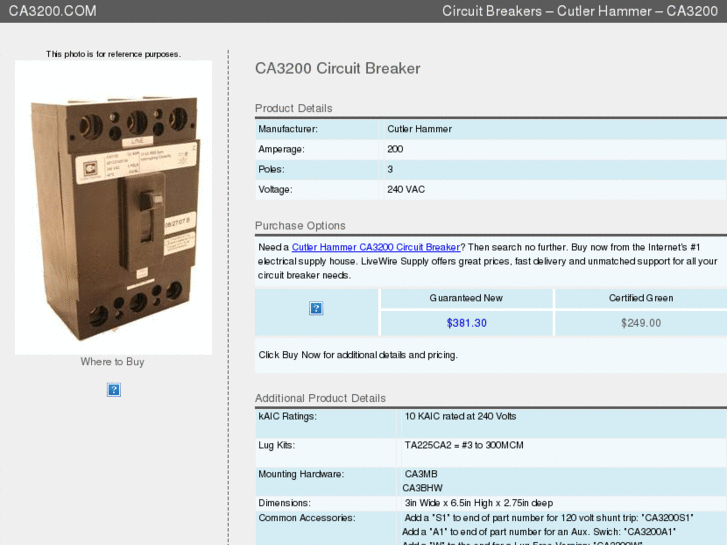Click the Amperage value 200
Screen dimensions: 727x545
pyautogui.click(x=395, y=149)
